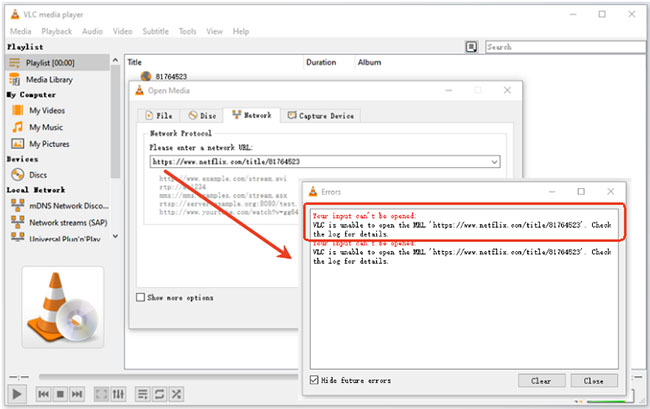Screen dimensions: 650x409
Task: Switch to File tab in Open Media
Action: pyautogui.click(x=159, y=116)
